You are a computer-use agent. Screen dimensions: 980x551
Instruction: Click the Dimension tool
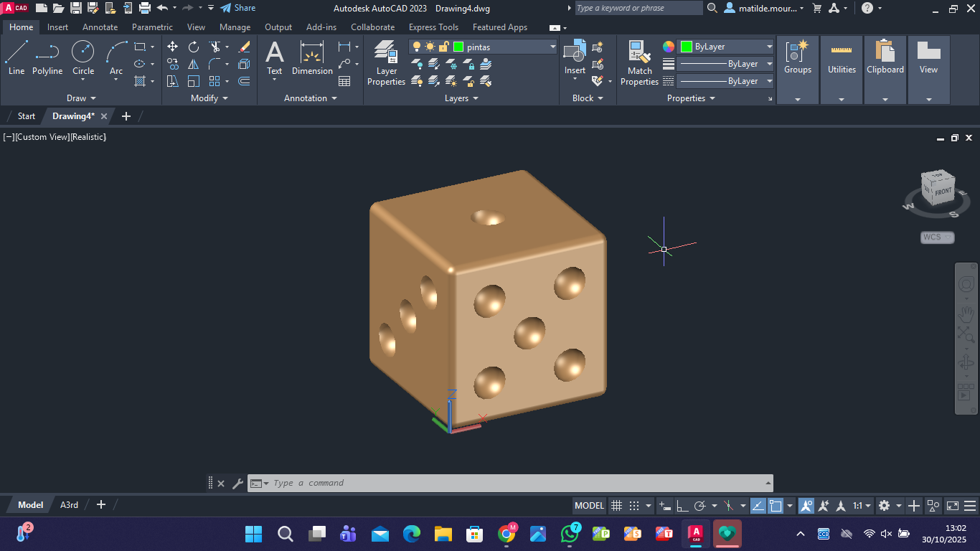pos(312,57)
